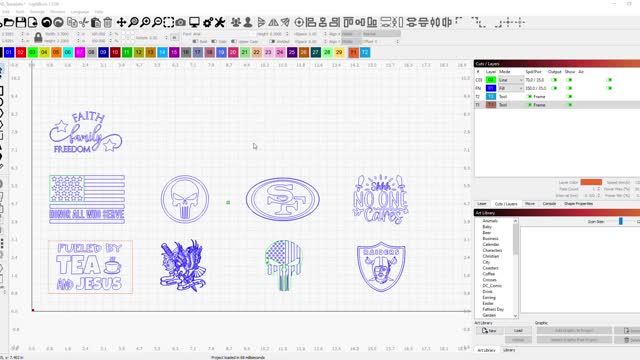Click the clipboard Paste icon
The width and height of the screenshot is (640, 360).
point(96,22)
